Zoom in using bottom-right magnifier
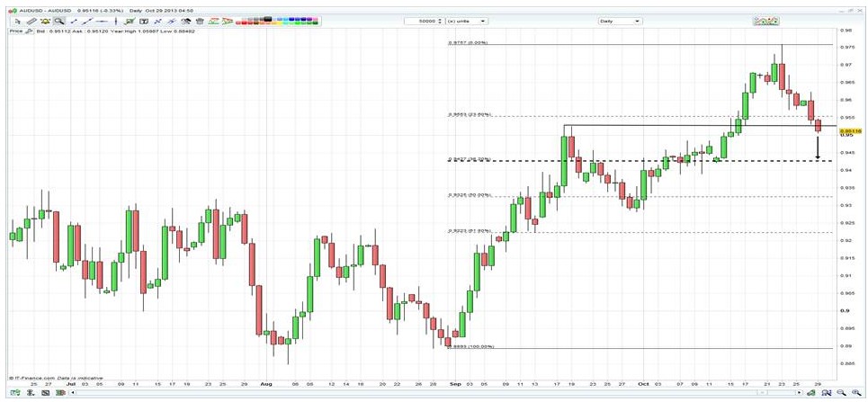This screenshot has width=868, height=402. pos(856,393)
